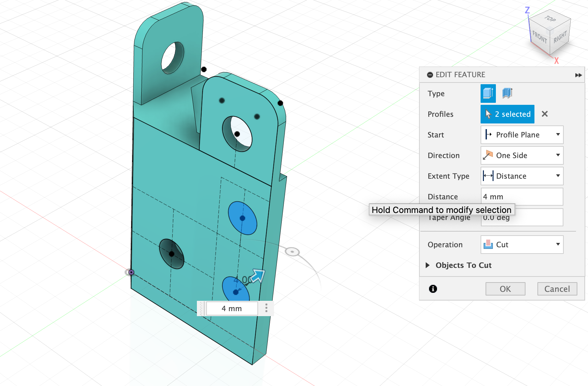
Task: Collapse the Edit Feature panel double-arrow
Action: tap(578, 75)
